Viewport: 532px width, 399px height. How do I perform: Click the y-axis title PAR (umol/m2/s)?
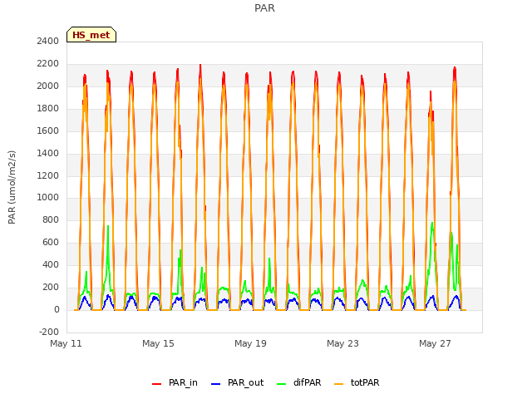click(x=12, y=187)
